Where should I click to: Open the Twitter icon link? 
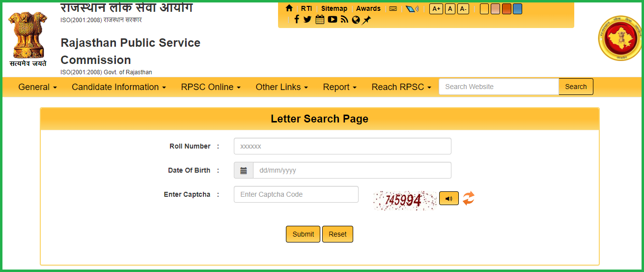[x=308, y=20]
